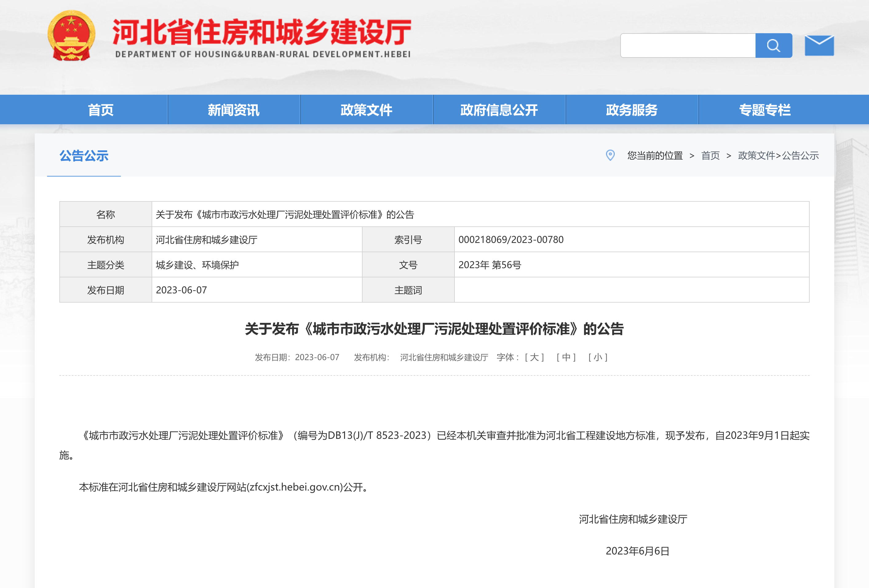Set font size to 小

[598, 357]
